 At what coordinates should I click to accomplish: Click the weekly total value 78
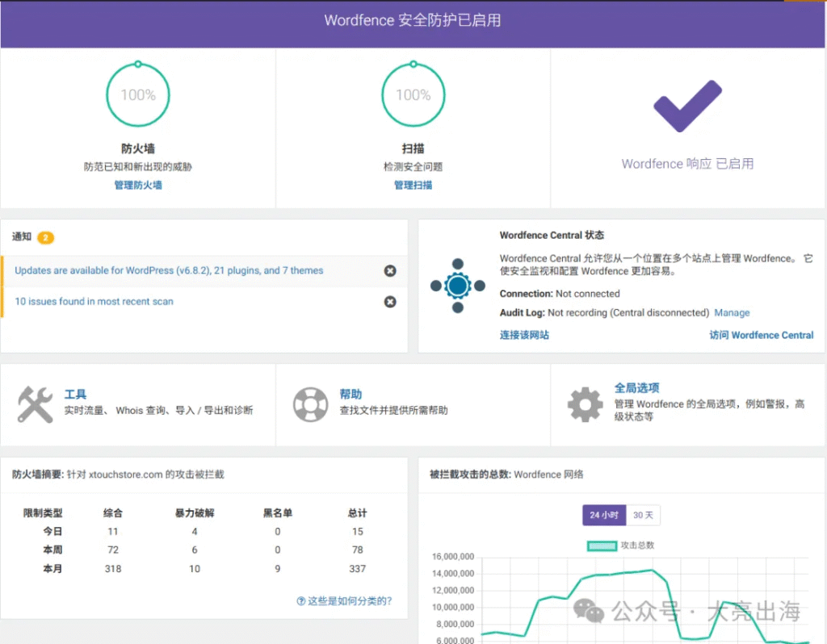[357, 550]
